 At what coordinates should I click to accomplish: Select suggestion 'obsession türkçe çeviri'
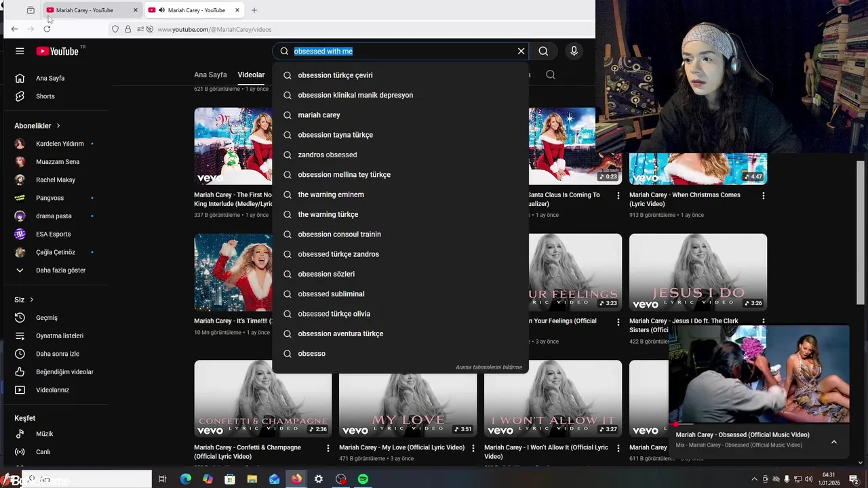click(400, 75)
